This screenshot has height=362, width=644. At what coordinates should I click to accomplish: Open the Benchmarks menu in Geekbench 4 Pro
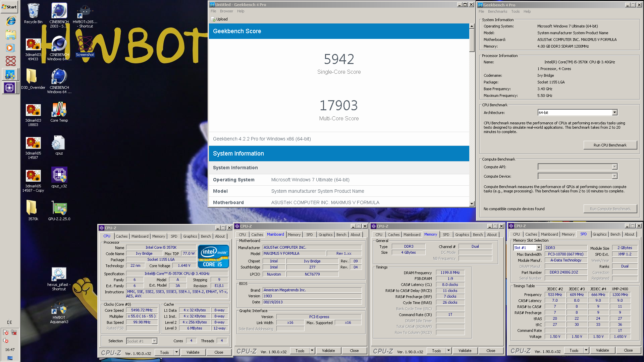(x=497, y=11)
